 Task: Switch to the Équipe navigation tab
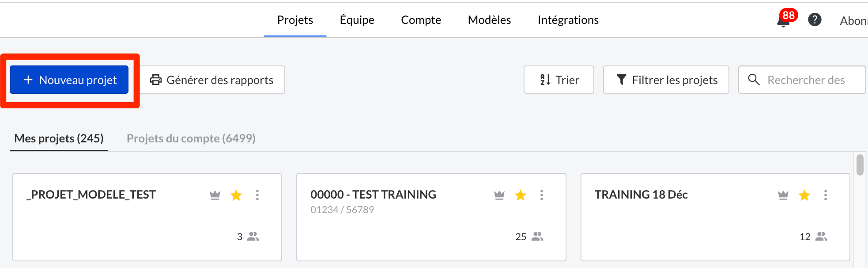click(x=357, y=20)
